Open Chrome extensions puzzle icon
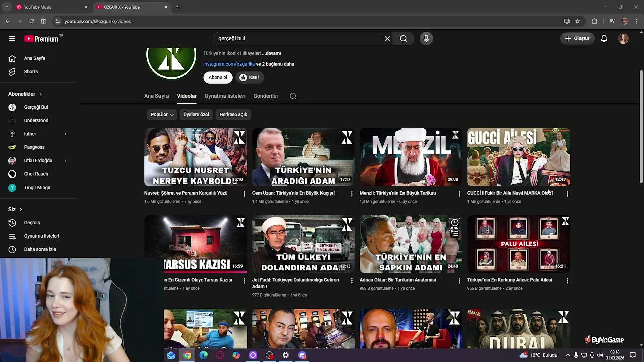The image size is (644, 362). [x=595, y=21]
